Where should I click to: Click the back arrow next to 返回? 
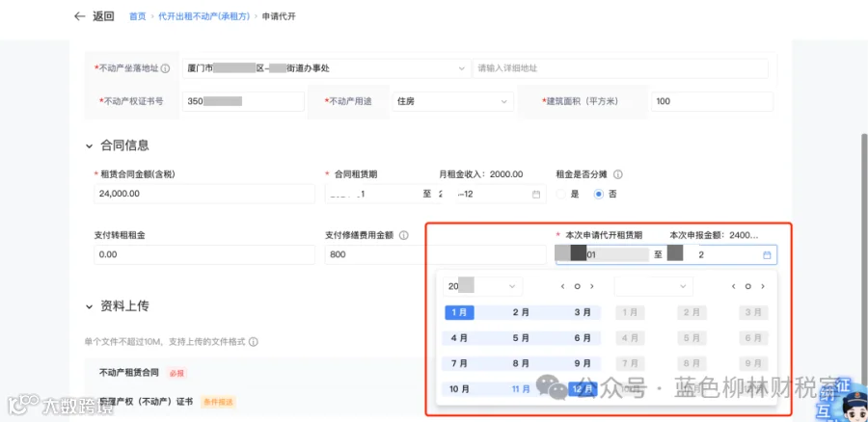click(80, 16)
